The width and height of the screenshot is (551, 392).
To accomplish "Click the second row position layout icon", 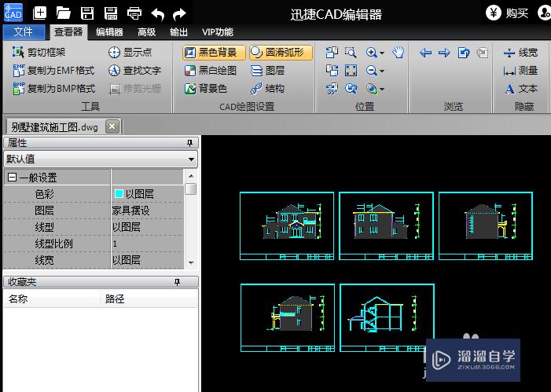I will pyautogui.click(x=332, y=71).
